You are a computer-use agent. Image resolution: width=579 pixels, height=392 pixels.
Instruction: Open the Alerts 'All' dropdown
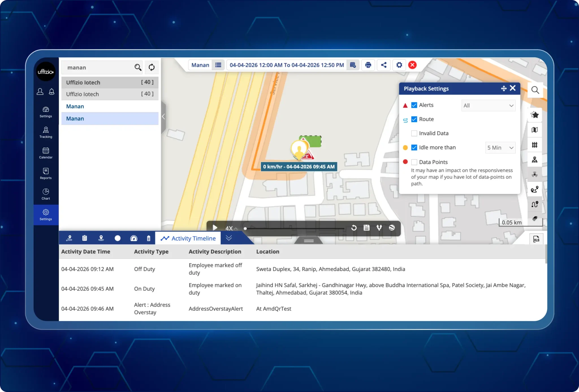click(x=488, y=105)
